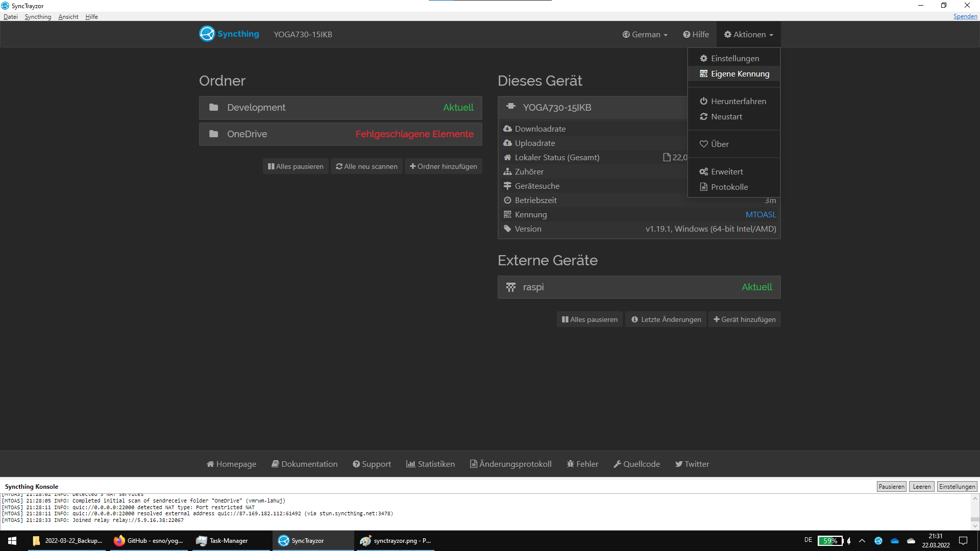Viewport: 980px width, 551px height.
Task: Open the Statistiken footer link
Action: click(x=430, y=464)
